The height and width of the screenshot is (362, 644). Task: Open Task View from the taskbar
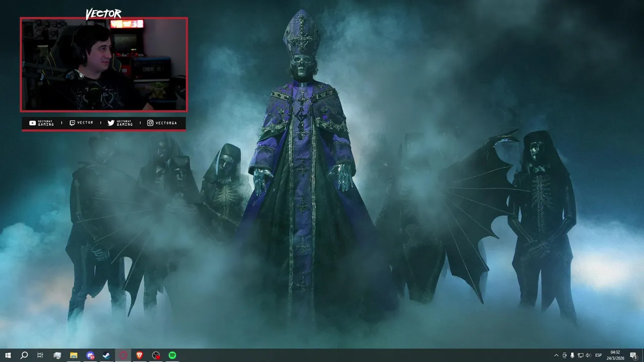(40, 355)
